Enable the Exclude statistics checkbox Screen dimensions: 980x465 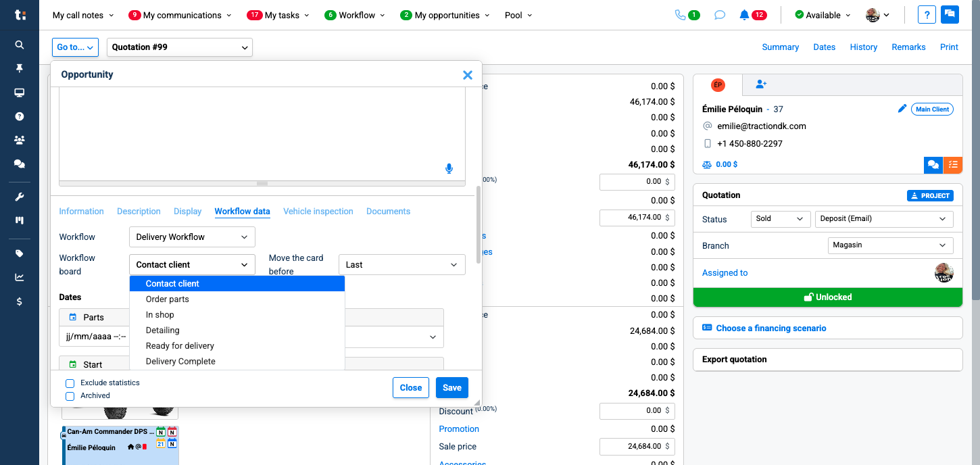point(70,383)
